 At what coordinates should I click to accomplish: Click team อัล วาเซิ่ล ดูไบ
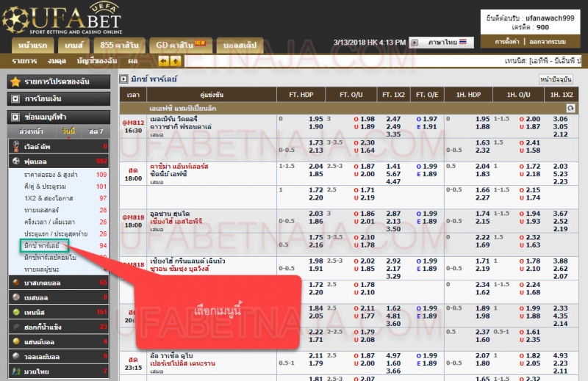171,355
